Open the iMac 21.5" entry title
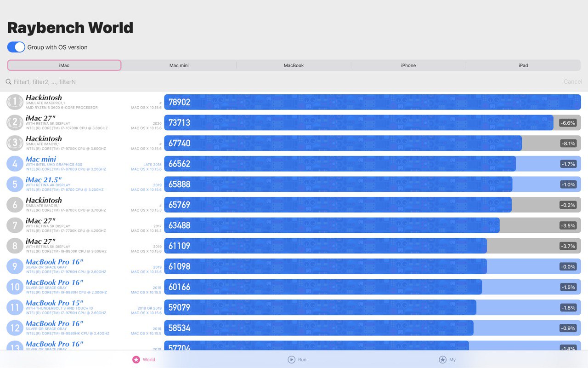 tap(44, 180)
